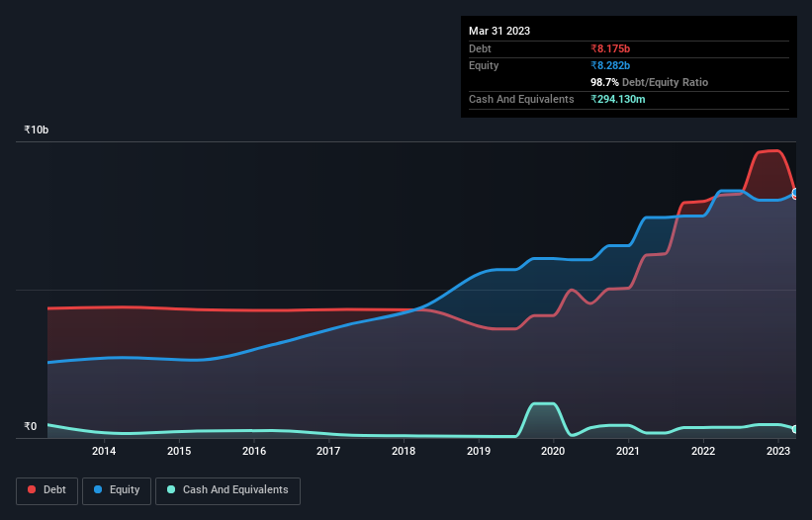This screenshot has width=812, height=520.
Task: Toggle the Cash And Equivalents legend button
Action: pyautogui.click(x=227, y=490)
